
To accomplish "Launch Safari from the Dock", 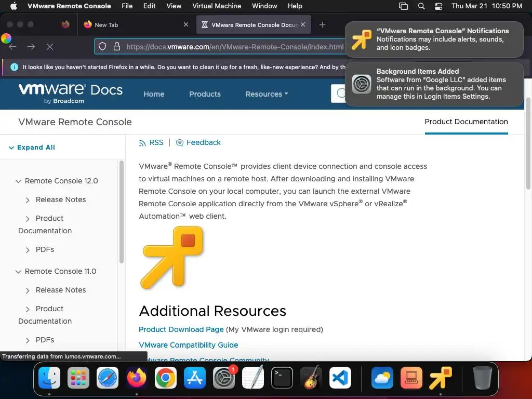I will pyautogui.click(x=108, y=378).
